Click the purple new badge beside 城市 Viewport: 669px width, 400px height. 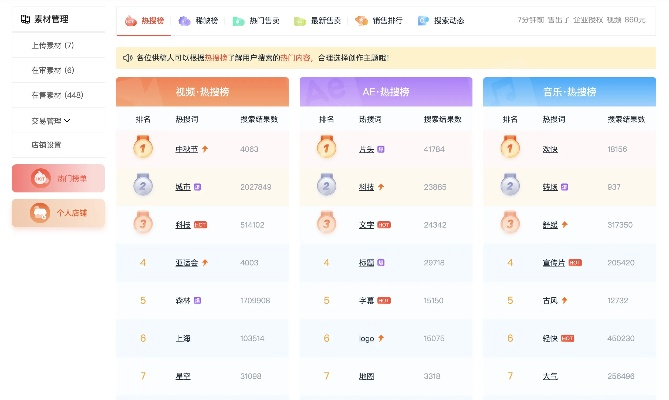[x=197, y=187]
